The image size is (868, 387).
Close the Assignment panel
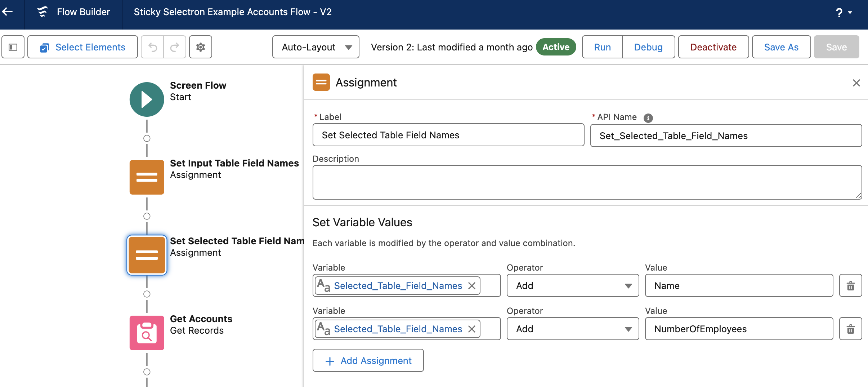pos(856,83)
